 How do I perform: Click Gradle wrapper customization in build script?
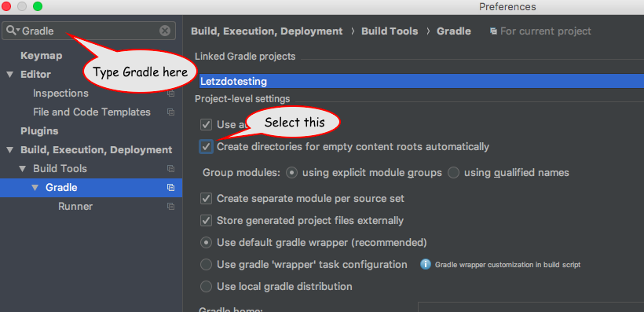[x=507, y=265]
